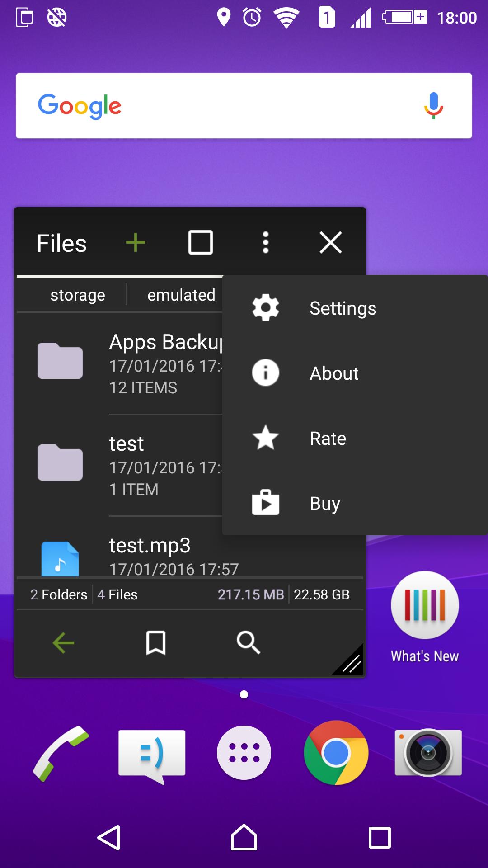Open bookmarks in the Files toolbar
The image size is (488, 868).
[156, 642]
